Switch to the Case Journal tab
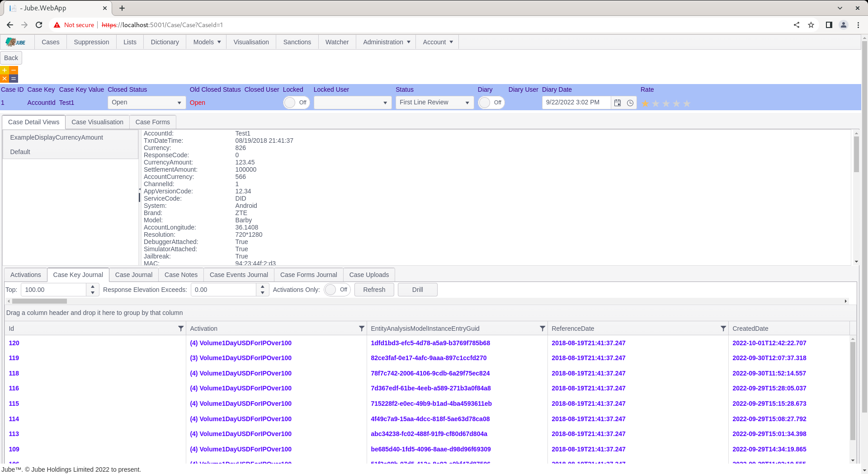The image size is (868, 474). (x=134, y=275)
